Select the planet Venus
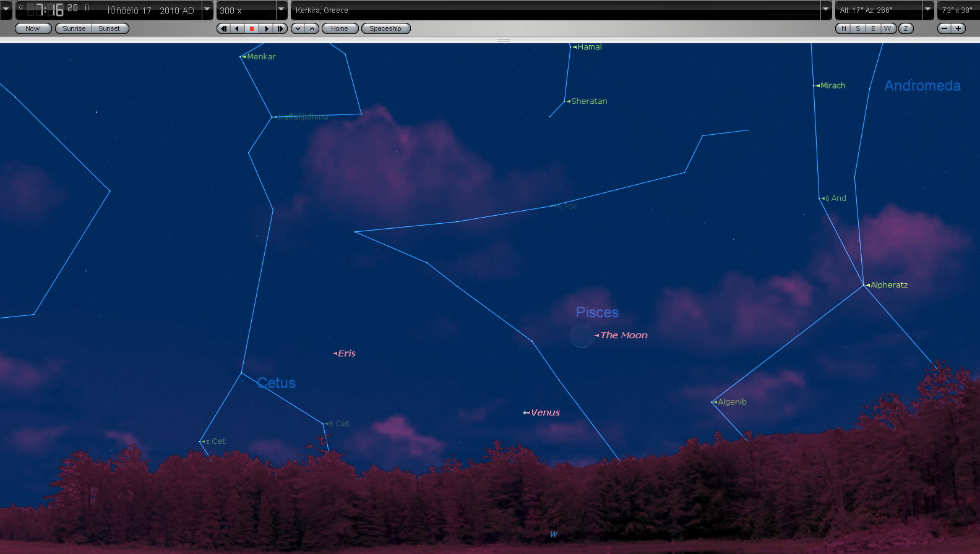Viewport: 980px width, 554px height. 525,412
